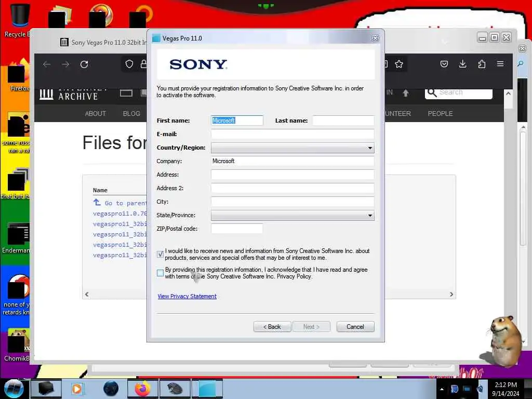Click the taskbar clock showing 2:12 PM

point(506,389)
